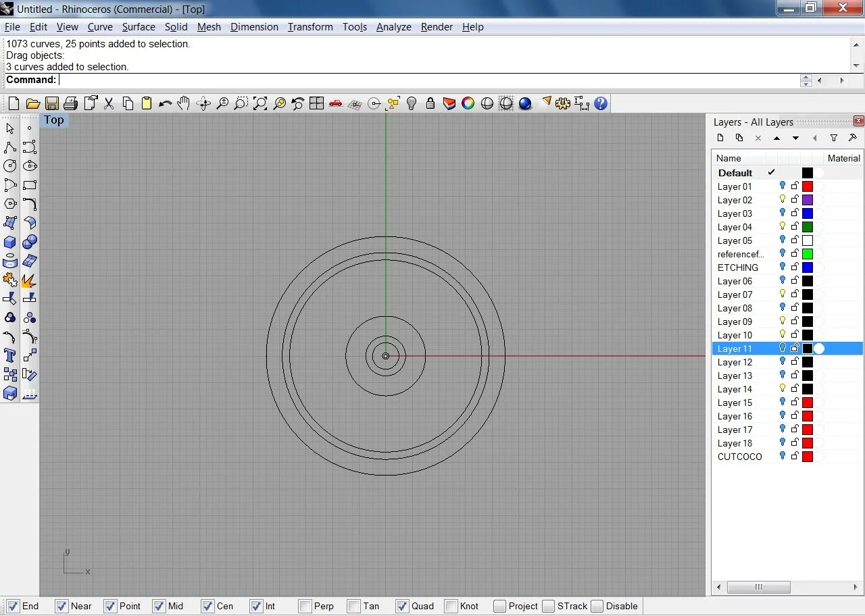The width and height of the screenshot is (865, 616).
Task: Open the File menu
Action: [12, 27]
